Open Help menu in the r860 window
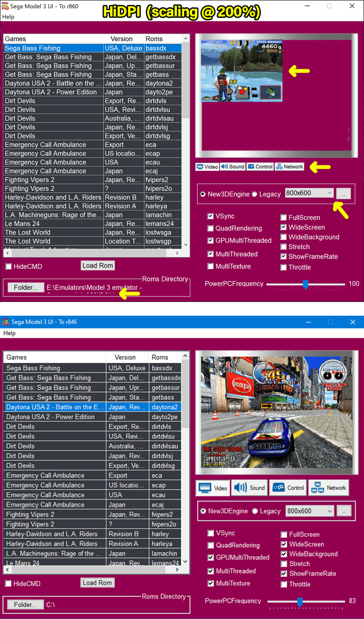364x619 pixels. (x=8, y=17)
